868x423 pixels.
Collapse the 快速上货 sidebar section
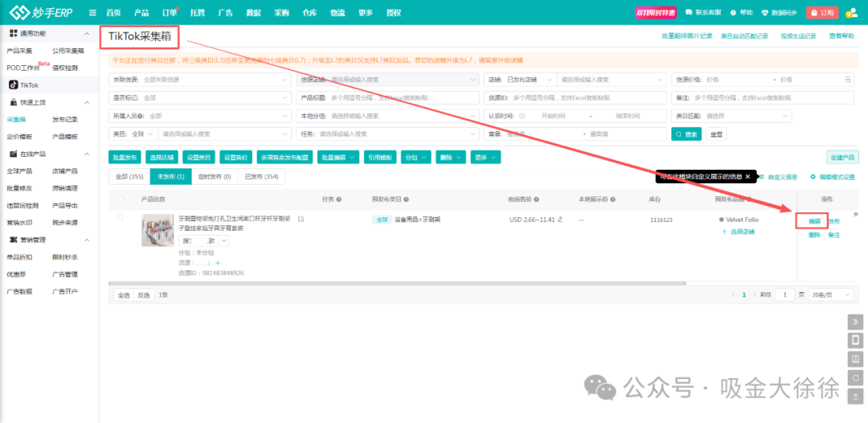(87, 102)
